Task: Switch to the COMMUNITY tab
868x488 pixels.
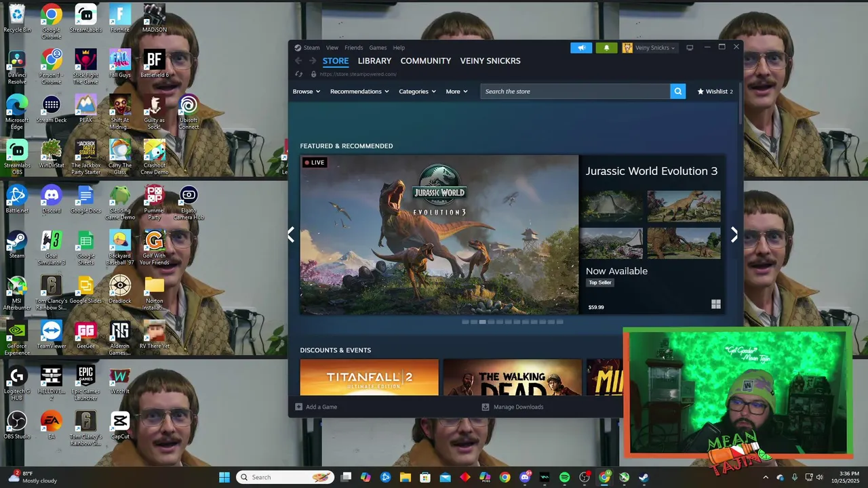Action: pyautogui.click(x=425, y=61)
